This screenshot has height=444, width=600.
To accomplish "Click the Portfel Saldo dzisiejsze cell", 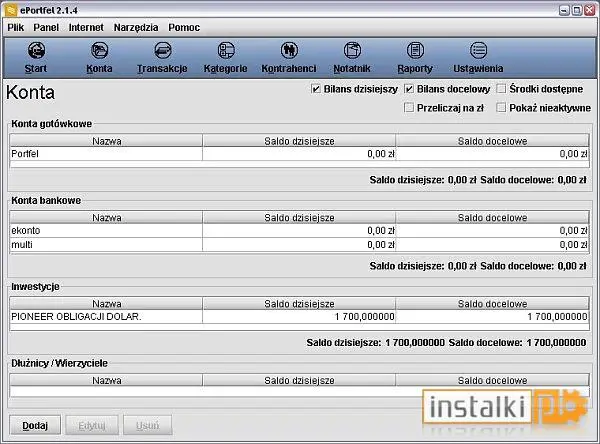I will tap(299, 154).
